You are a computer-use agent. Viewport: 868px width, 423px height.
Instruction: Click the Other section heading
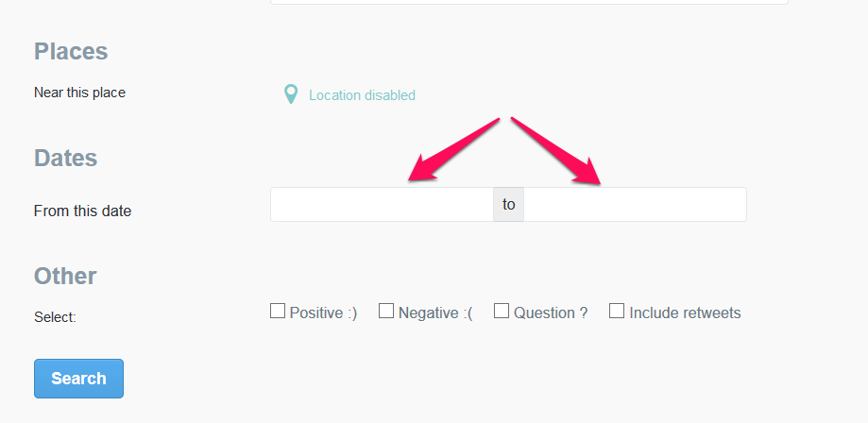[65, 276]
